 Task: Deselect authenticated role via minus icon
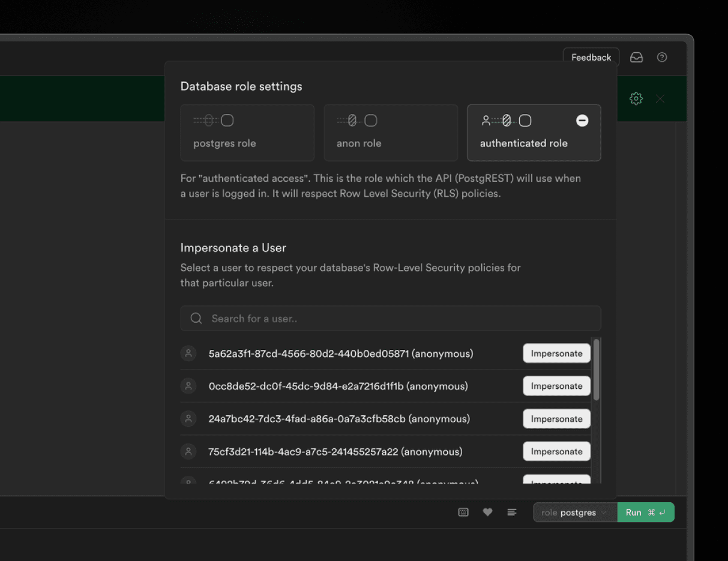tap(582, 121)
